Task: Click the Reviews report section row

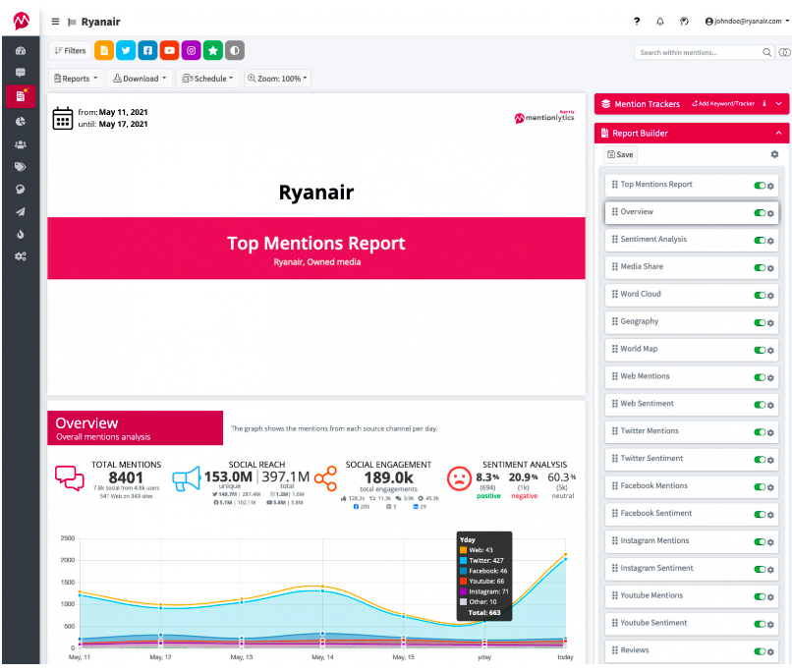Action: [692, 650]
